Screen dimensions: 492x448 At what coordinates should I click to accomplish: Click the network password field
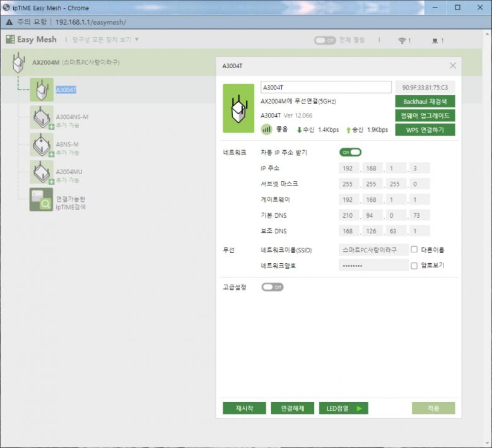click(373, 266)
